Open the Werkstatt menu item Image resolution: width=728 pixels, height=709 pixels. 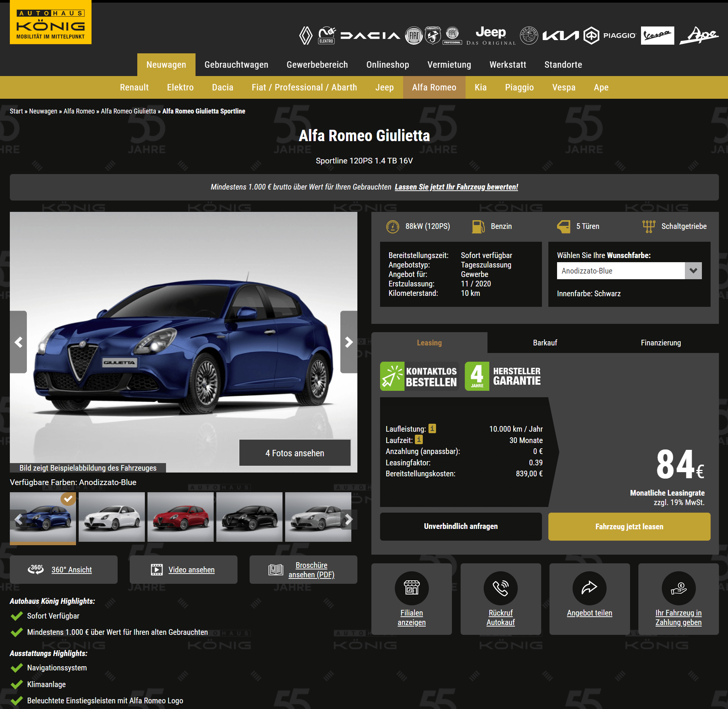click(x=508, y=65)
